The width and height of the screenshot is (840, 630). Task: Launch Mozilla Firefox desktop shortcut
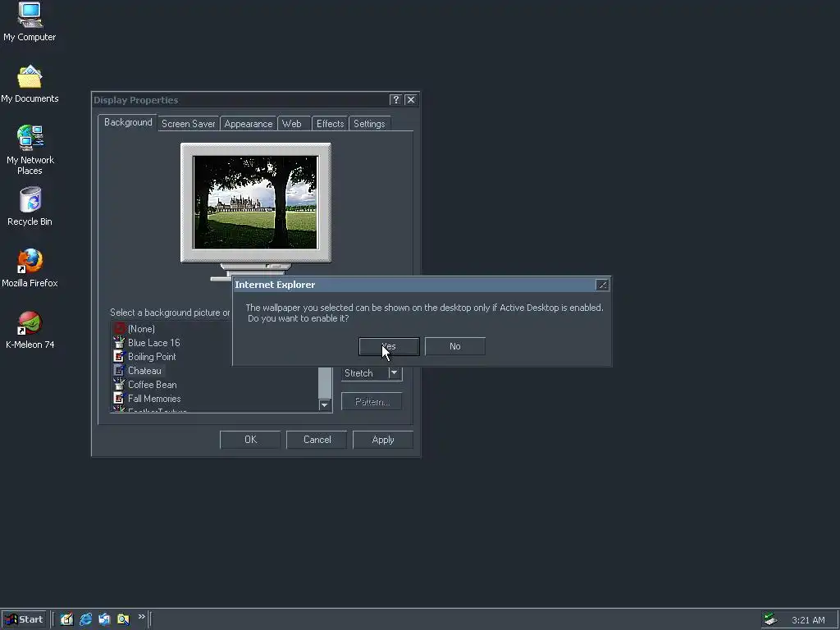(x=30, y=268)
